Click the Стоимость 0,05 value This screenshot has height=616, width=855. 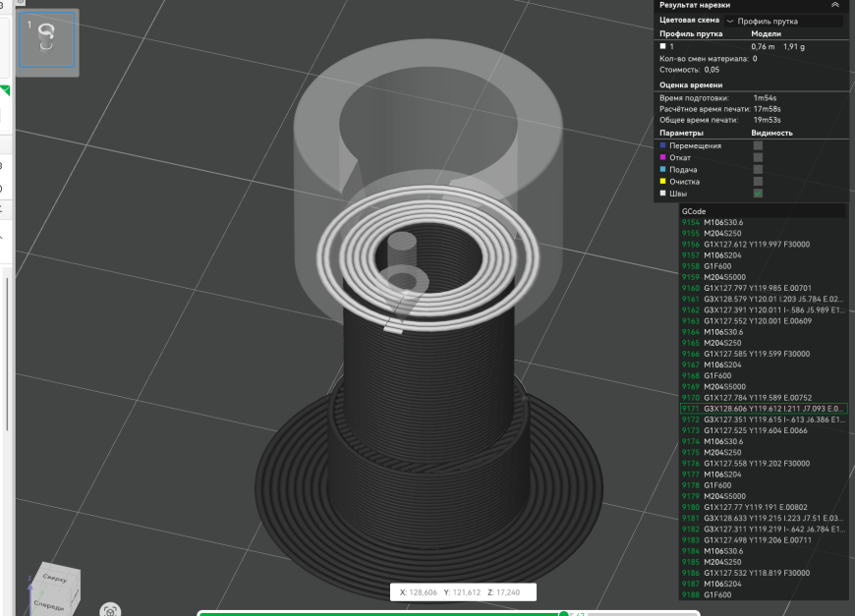pyautogui.click(x=712, y=70)
